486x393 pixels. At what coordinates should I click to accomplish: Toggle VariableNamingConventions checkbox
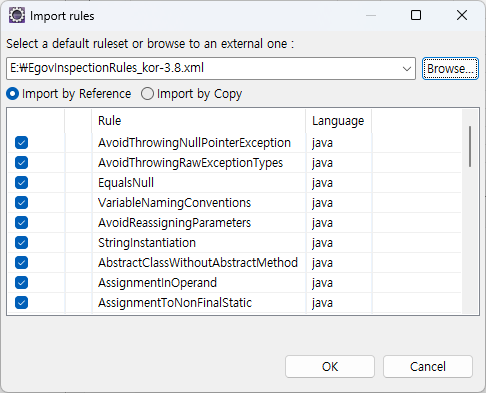(21, 203)
